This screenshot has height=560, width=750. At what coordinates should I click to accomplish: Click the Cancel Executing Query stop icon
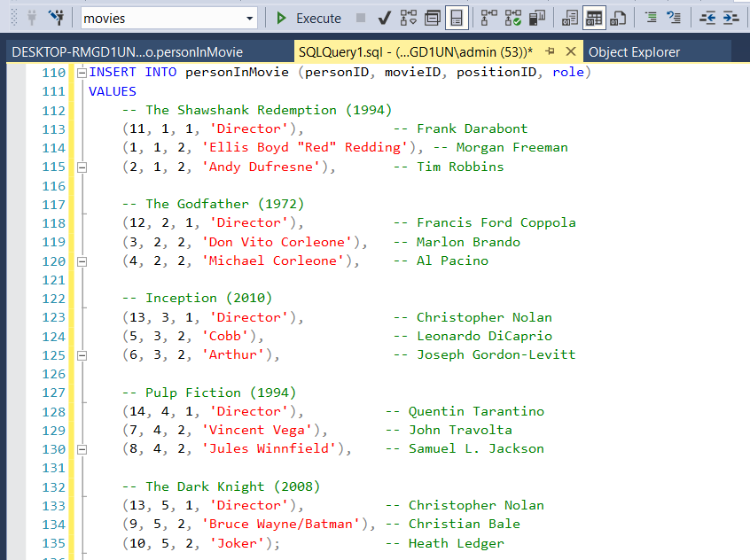coord(361,19)
